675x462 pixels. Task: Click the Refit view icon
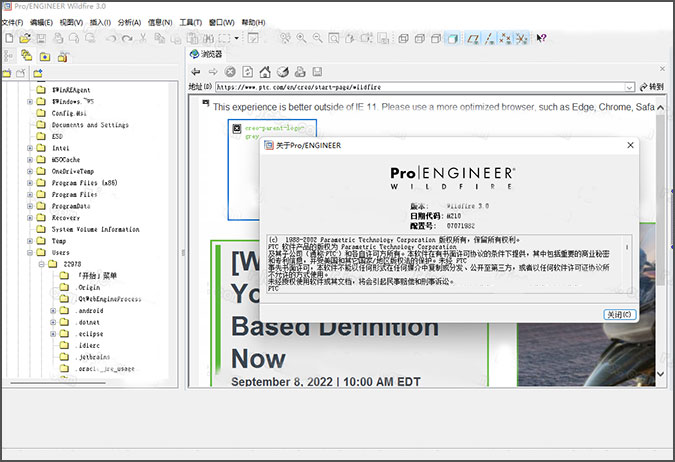(x=334, y=38)
